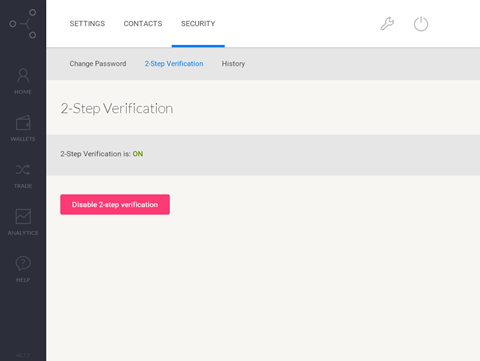Viewport: 480px width, 361px height.
Task: Open the Help question mark icon
Action: click(x=23, y=264)
